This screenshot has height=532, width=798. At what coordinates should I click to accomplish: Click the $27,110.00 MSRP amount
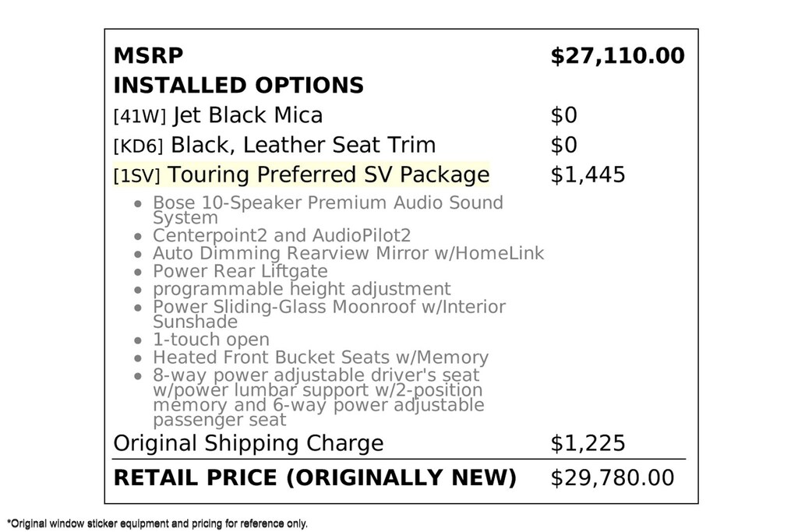click(x=617, y=56)
